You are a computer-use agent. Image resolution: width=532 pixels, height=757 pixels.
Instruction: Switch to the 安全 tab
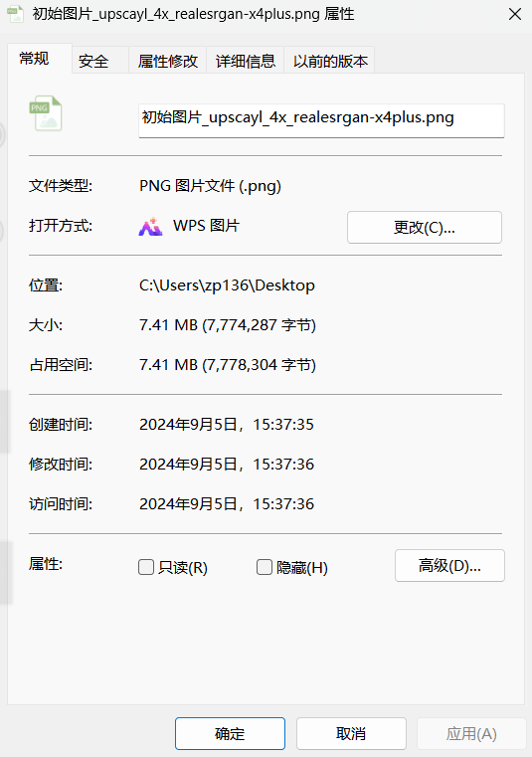tap(99, 61)
